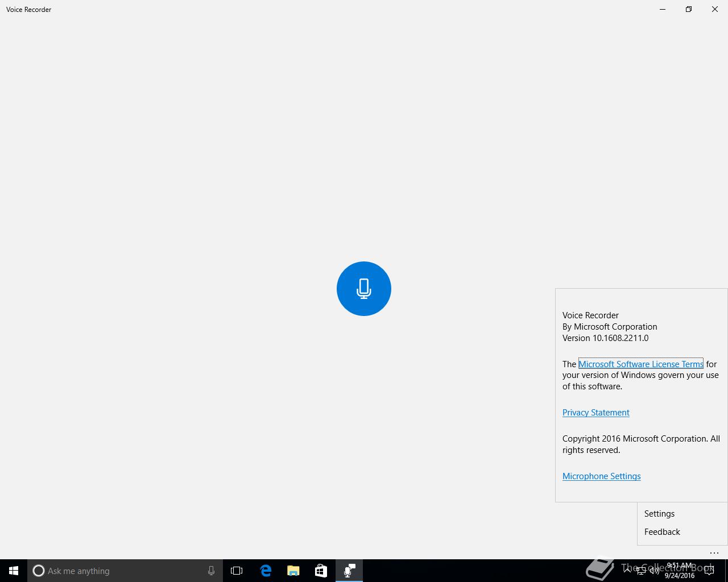Open the Microphone Settings link

tap(602, 476)
